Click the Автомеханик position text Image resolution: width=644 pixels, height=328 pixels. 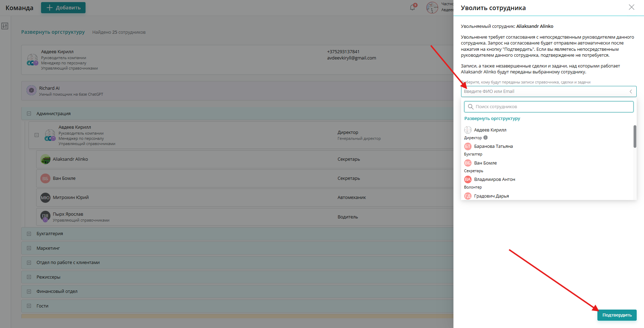click(x=352, y=198)
